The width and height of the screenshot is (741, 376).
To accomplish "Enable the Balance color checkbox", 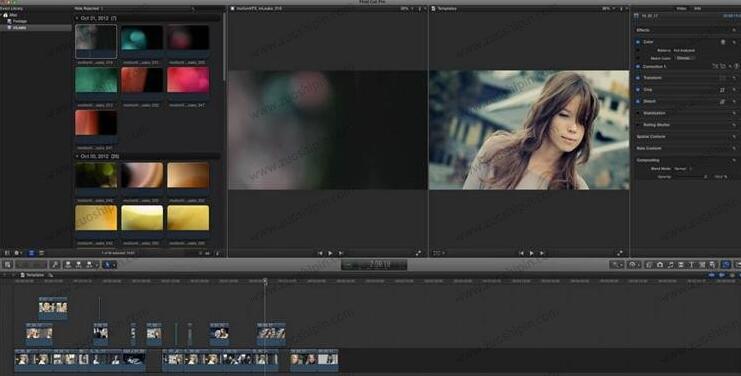I will (x=638, y=50).
